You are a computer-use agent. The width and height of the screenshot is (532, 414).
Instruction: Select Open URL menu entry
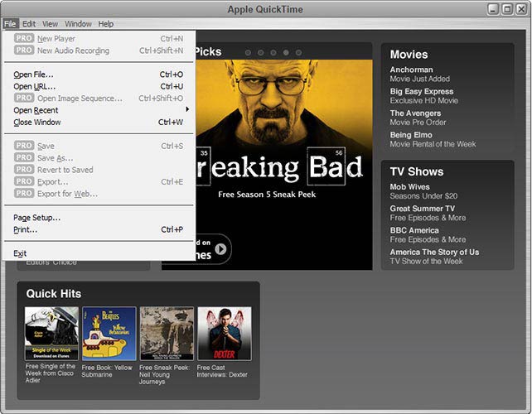(x=35, y=86)
